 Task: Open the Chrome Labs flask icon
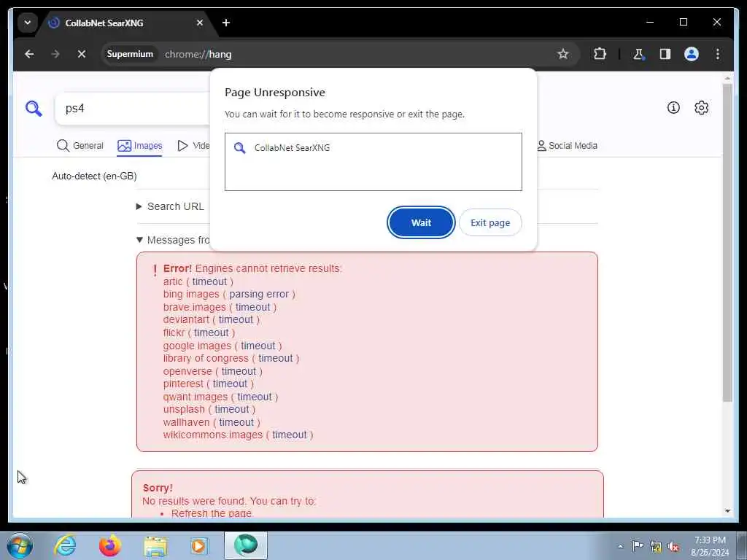click(x=638, y=54)
